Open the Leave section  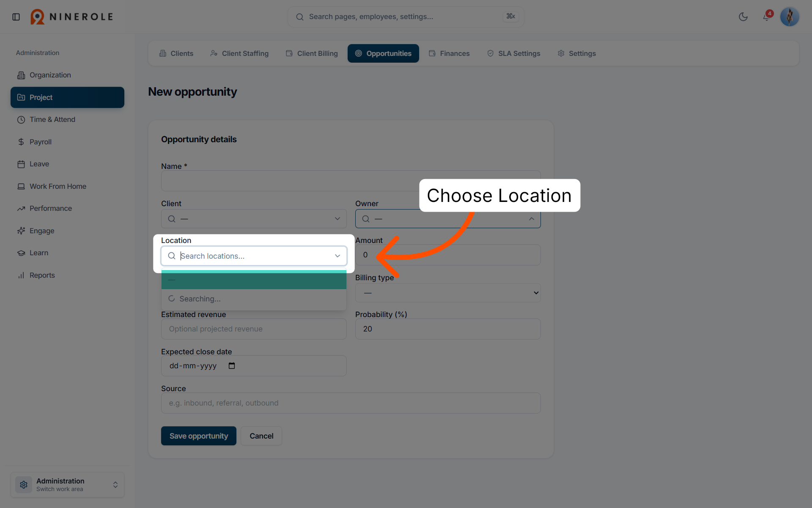pos(67,164)
